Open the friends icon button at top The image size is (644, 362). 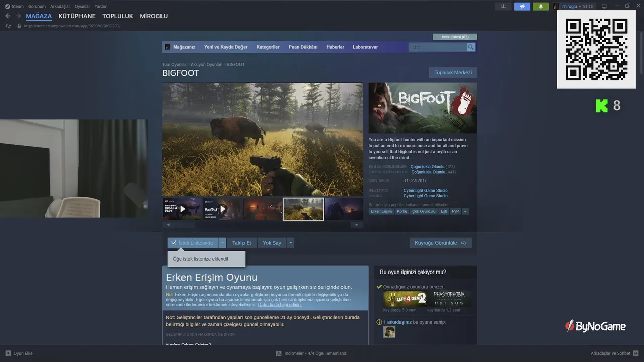click(503, 6)
